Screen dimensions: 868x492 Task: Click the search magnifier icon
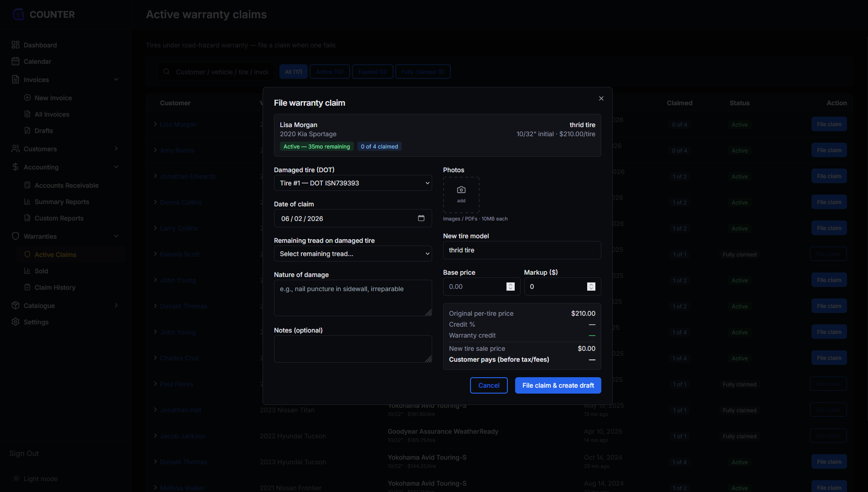coord(166,72)
